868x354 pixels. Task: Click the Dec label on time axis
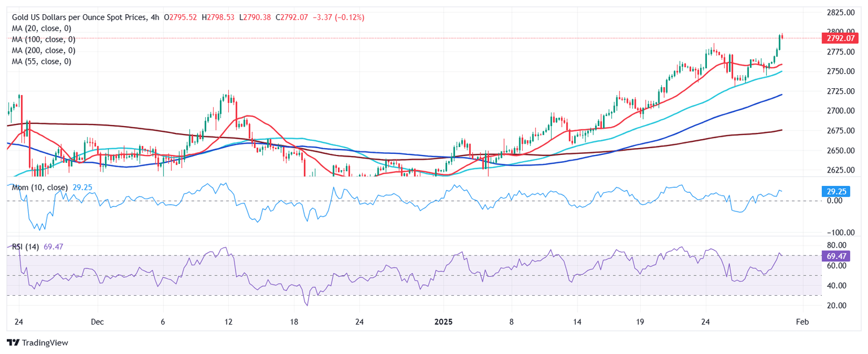97,321
